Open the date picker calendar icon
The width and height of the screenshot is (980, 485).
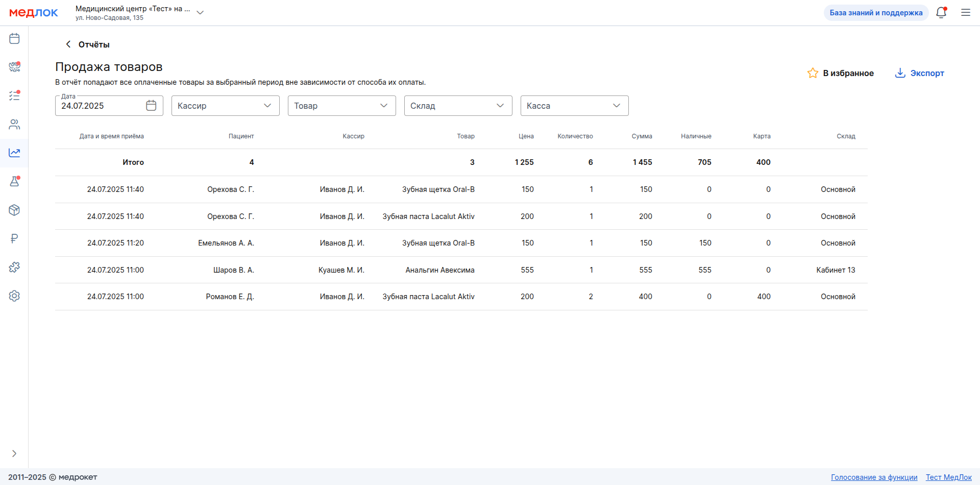coord(151,106)
